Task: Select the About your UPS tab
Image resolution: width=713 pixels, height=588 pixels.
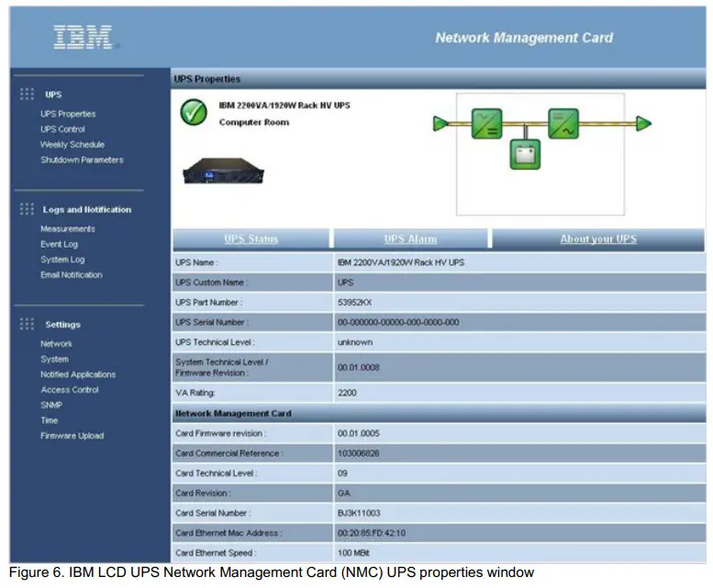Action: (598, 239)
